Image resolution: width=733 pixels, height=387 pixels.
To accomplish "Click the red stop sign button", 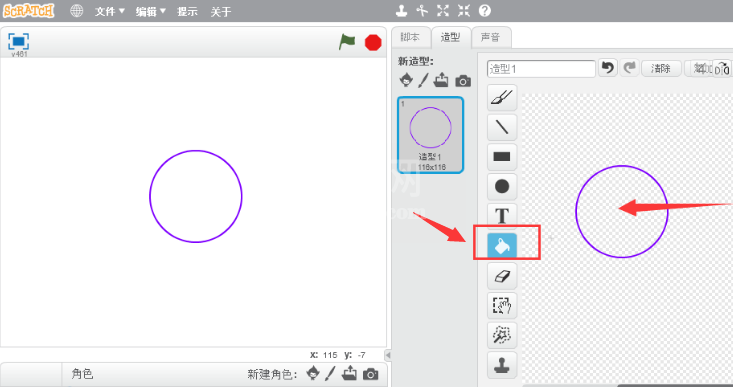I will (373, 43).
